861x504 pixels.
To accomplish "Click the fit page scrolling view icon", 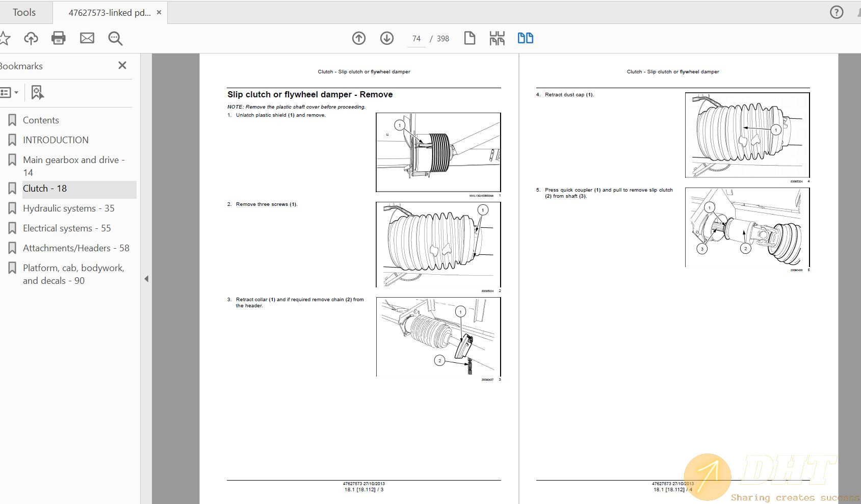I will 497,38.
